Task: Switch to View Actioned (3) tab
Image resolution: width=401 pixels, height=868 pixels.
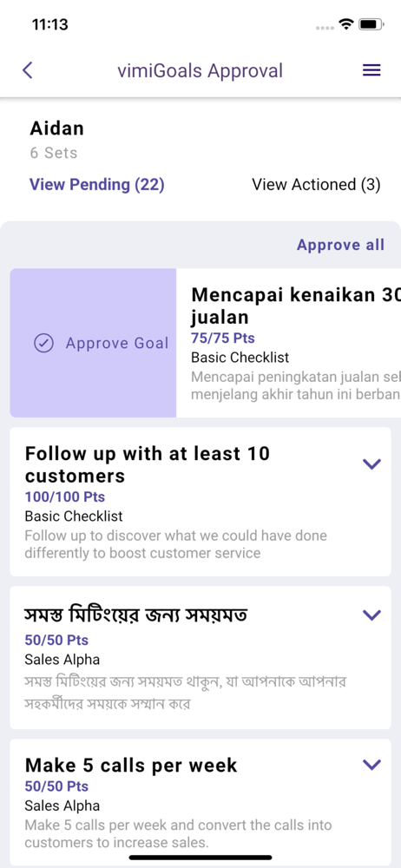Action: [x=316, y=184]
